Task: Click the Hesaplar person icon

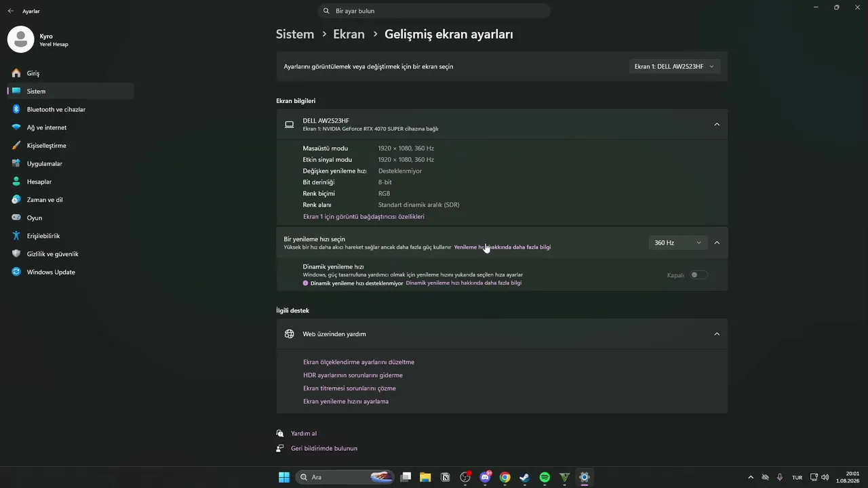Action: pyautogui.click(x=16, y=182)
